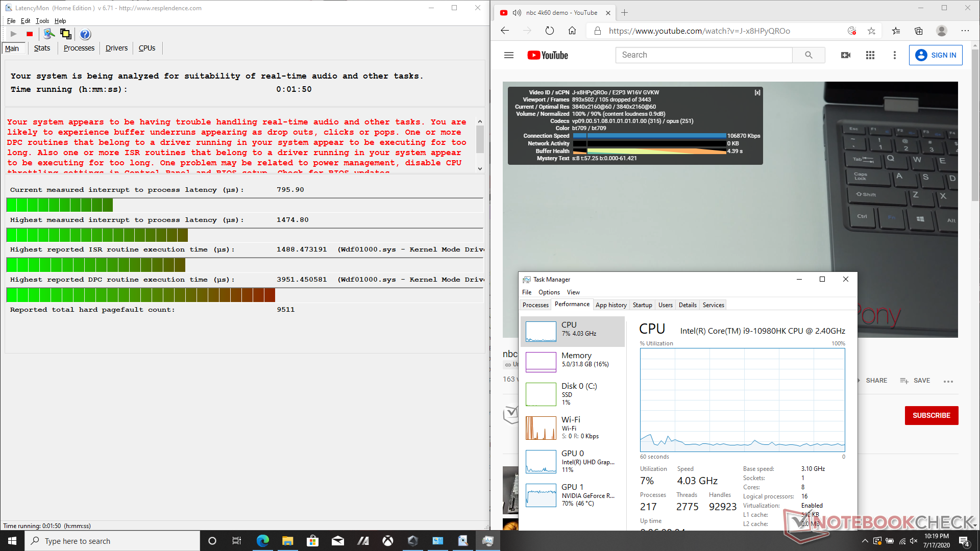Stop the LatencyMon monitor with red square

pos(30,34)
